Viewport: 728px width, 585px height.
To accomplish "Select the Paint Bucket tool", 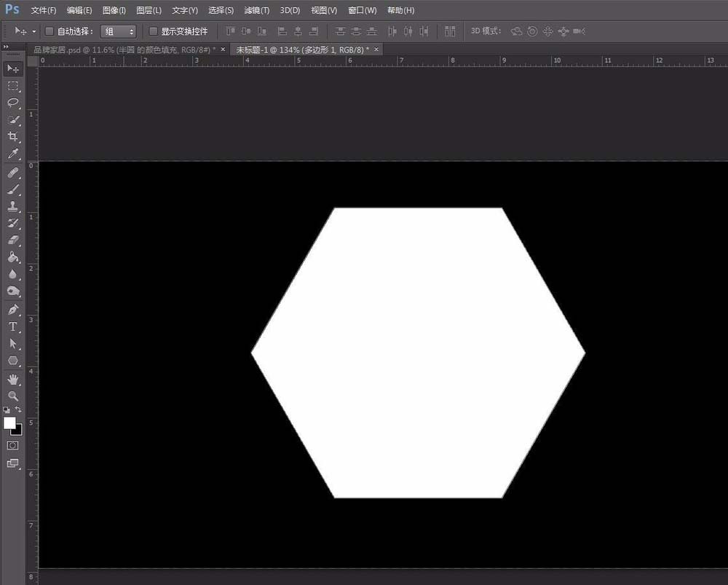I will pos(13,257).
